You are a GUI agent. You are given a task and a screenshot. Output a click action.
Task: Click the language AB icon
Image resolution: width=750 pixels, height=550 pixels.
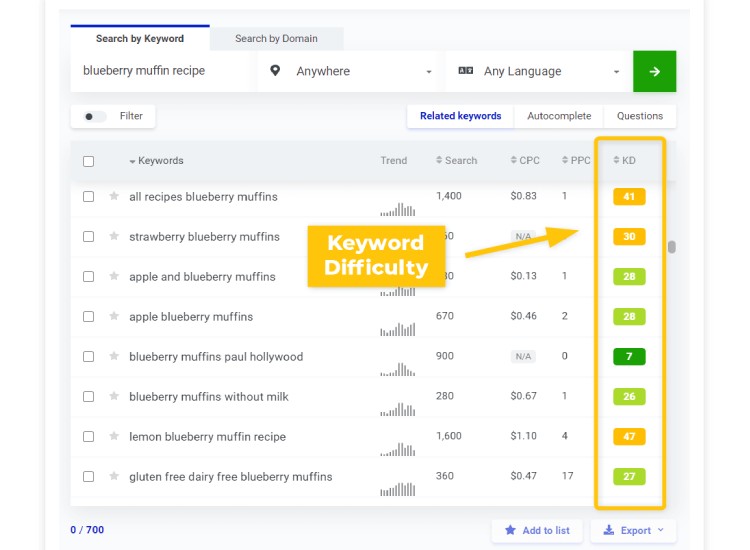click(x=465, y=71)
